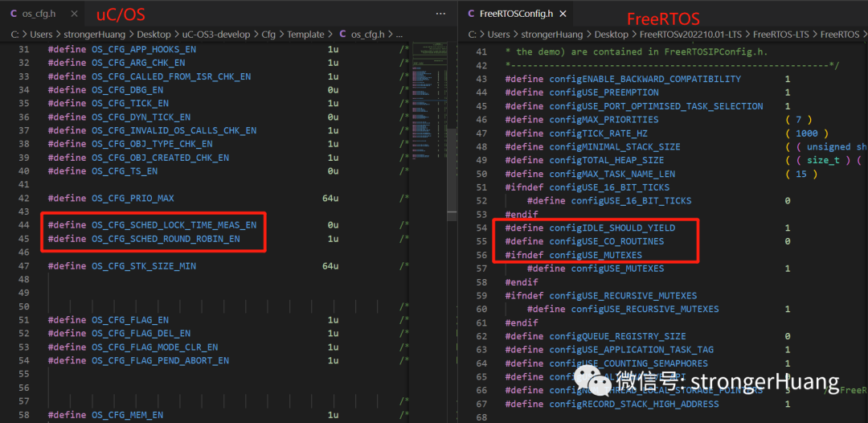This screenshot has width=868, height=423.
Task: Click OS_CFG_FLAG_DEL_EN identifier
Action: pyautogui.click(x=141, y=333)
